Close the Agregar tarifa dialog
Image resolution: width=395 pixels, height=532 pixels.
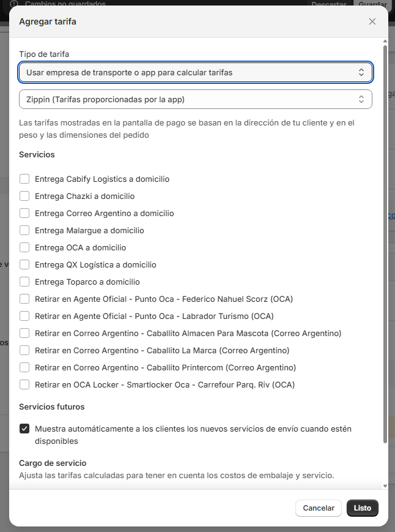point(372,21)
